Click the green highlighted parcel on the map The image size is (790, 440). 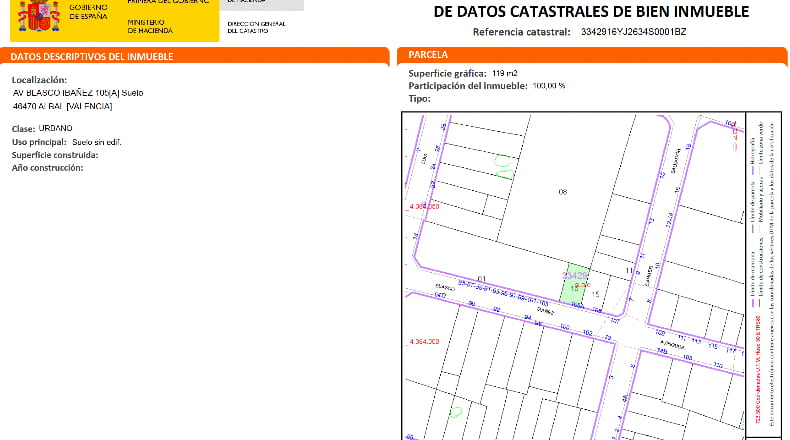point(575,285)
